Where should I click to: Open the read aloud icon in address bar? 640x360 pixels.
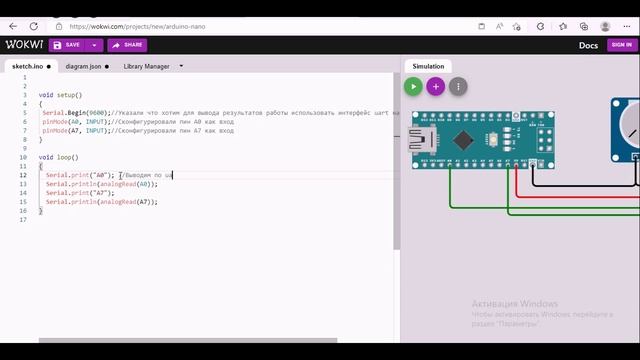(x=499, y=27)
